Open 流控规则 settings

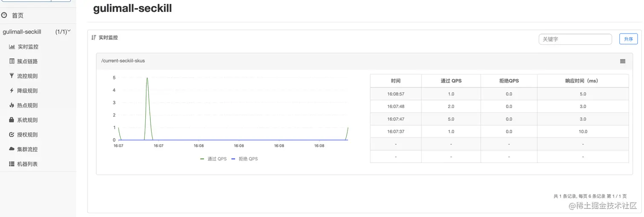[27, 76]
